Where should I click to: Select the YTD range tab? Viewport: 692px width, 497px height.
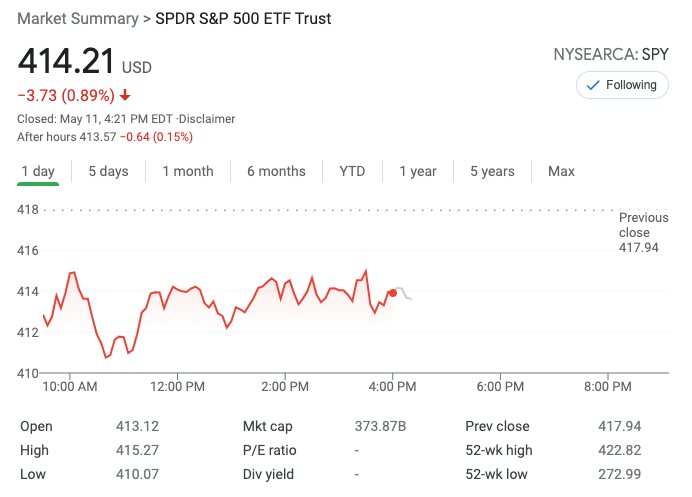(x=352, y=171)
